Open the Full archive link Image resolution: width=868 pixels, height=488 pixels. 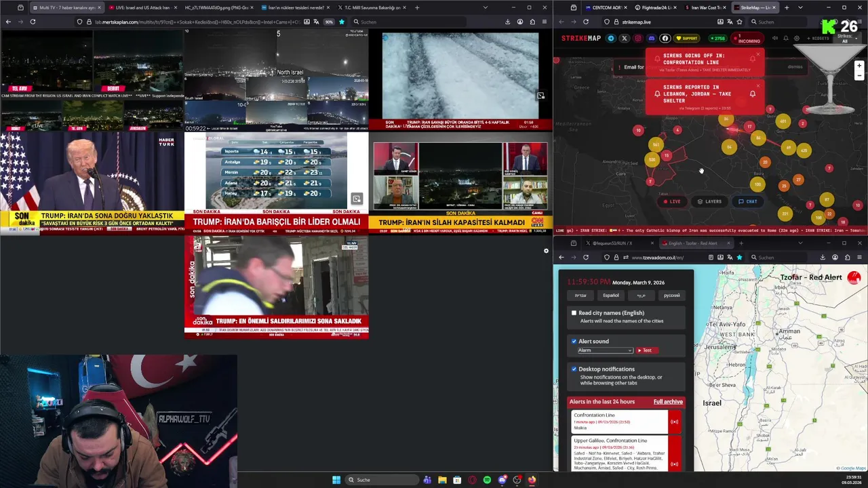click(x=668, y=402)
